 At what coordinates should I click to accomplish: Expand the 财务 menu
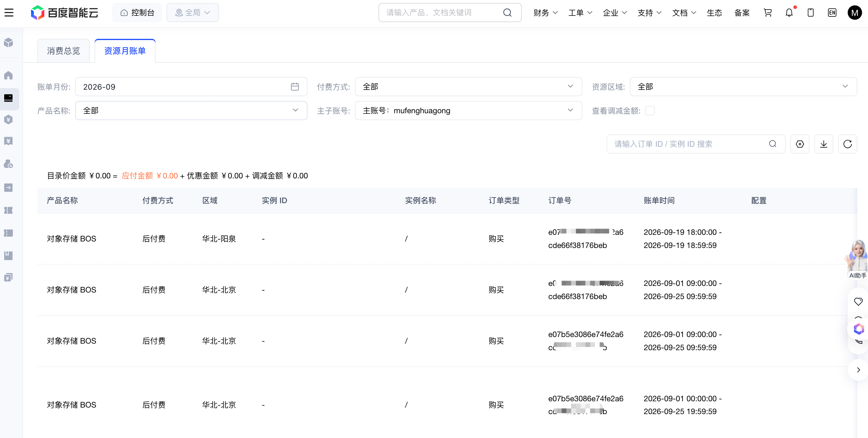[546, 13]
